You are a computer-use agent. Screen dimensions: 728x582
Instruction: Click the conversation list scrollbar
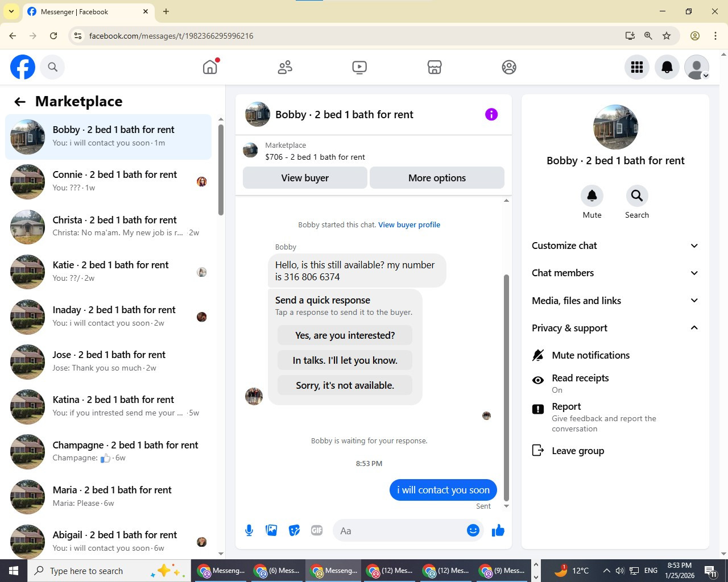221,171
